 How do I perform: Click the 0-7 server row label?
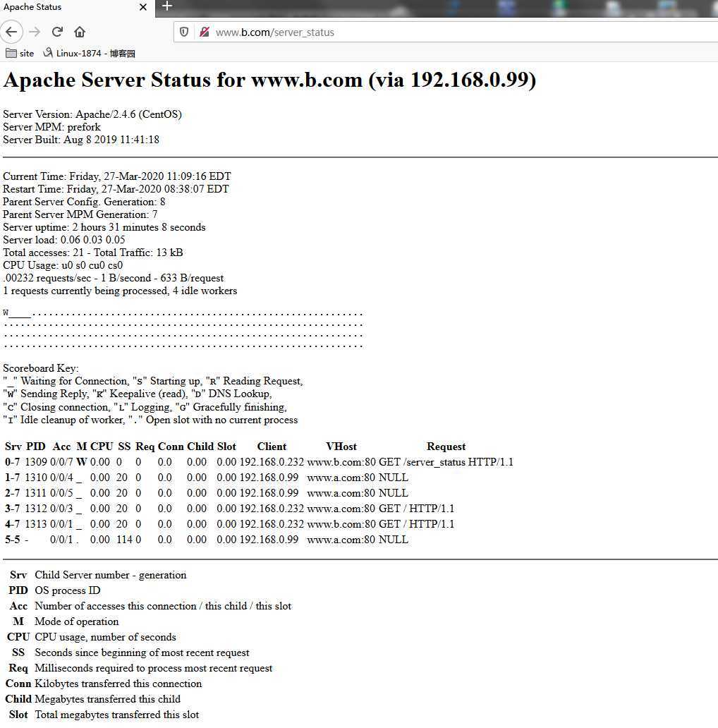point(13,462)
